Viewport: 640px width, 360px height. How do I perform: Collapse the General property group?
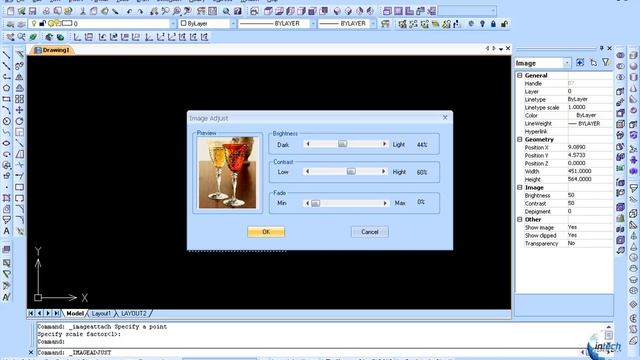pyautogui.click(x=520, y=76)
